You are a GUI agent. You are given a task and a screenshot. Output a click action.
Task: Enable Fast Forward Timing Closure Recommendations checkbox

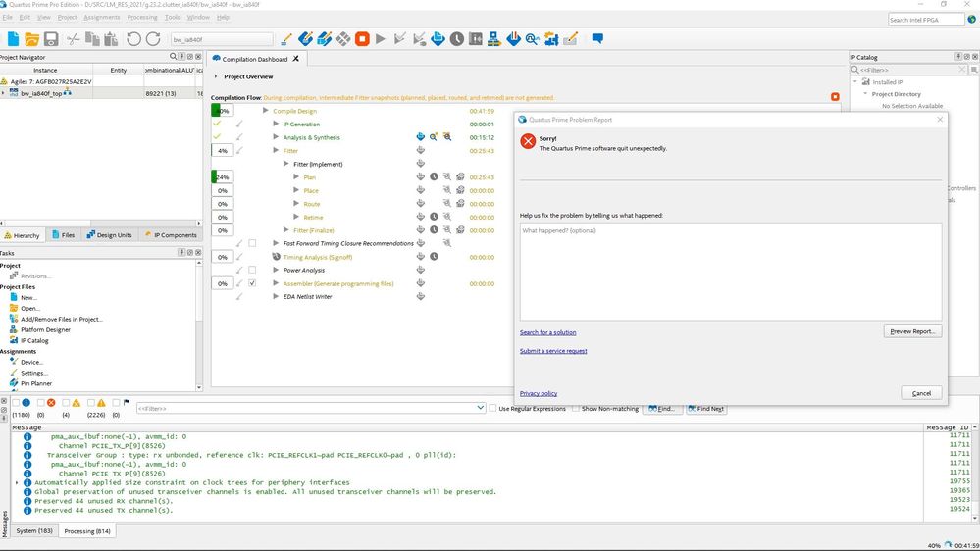tap(252, 243)
